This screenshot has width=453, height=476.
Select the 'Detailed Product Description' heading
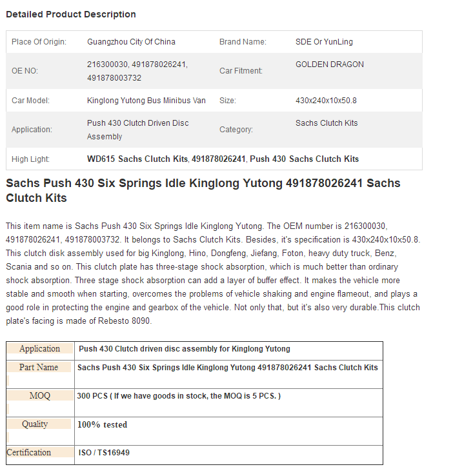coord(71,14)
